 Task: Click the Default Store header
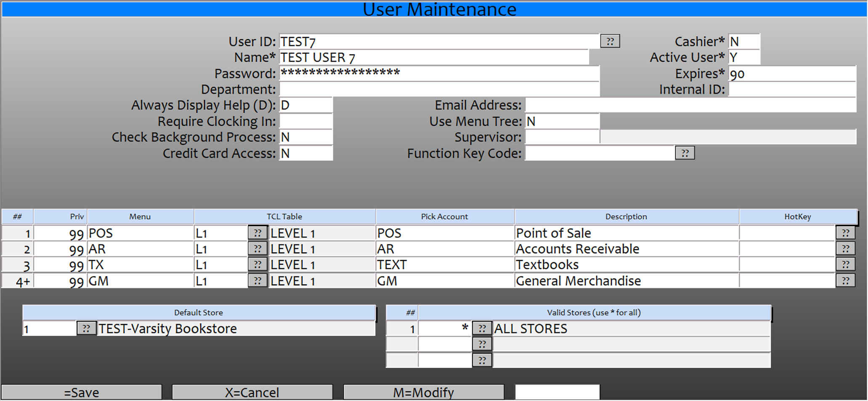pyautogui.click(x=199, y=313)
